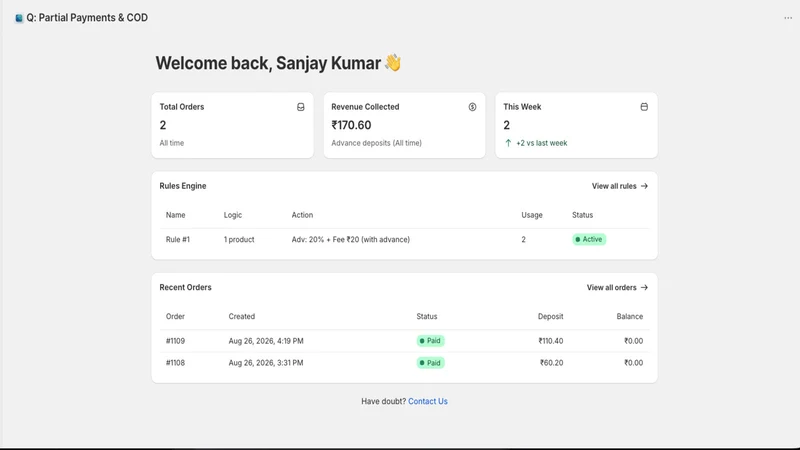This screenshot has width=800, height=450.
Task: Click the 'Advance deposits (All time)' caption
Action: click(377, 143)
